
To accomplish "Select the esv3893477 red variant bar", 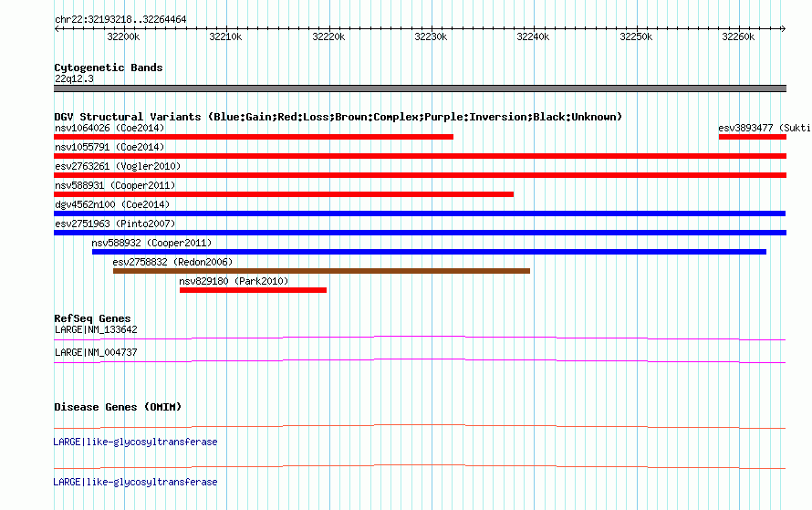I will (753, 137).
